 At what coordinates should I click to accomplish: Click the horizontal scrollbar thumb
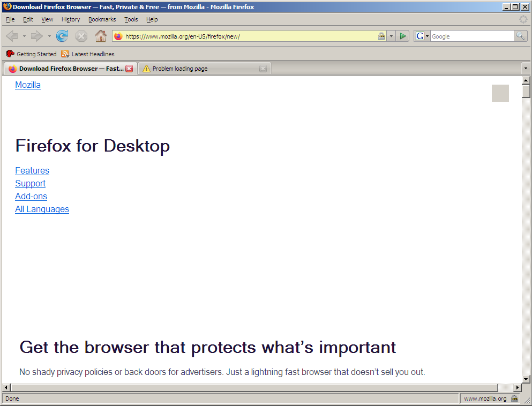tap(254, 387)
